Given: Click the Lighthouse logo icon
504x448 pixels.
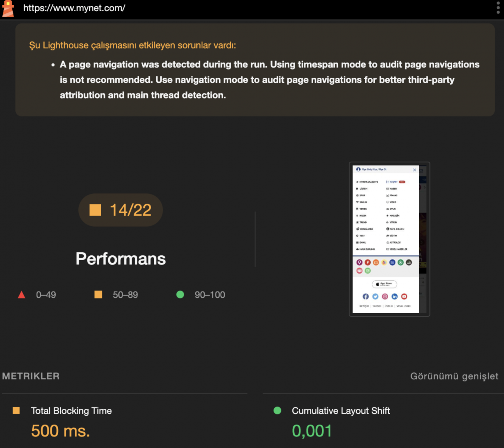Looking at the screenshot, I should point(8,9).
